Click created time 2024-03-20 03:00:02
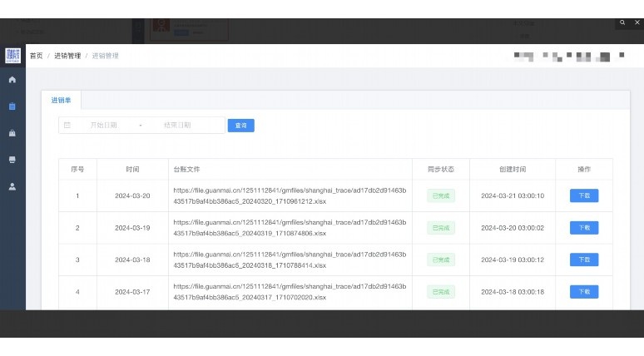 click(x=513, y=228)
